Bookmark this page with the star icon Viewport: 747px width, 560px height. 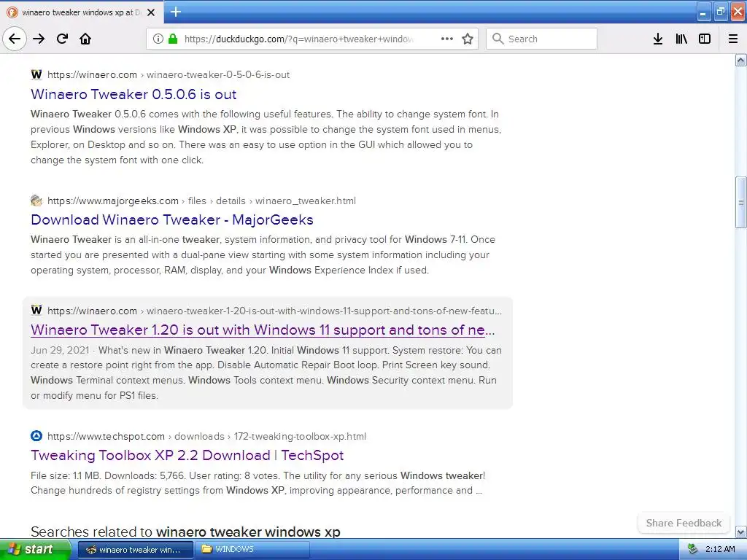(468, 39)
